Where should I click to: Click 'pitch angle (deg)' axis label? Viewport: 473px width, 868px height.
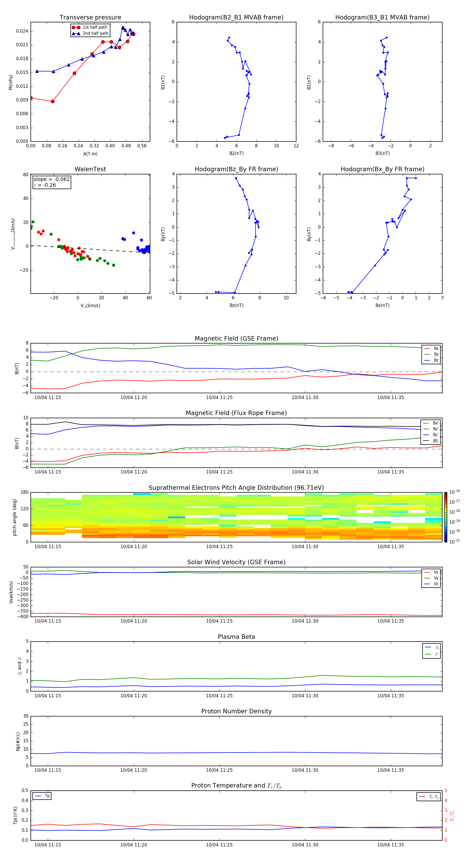click(15, 517)
